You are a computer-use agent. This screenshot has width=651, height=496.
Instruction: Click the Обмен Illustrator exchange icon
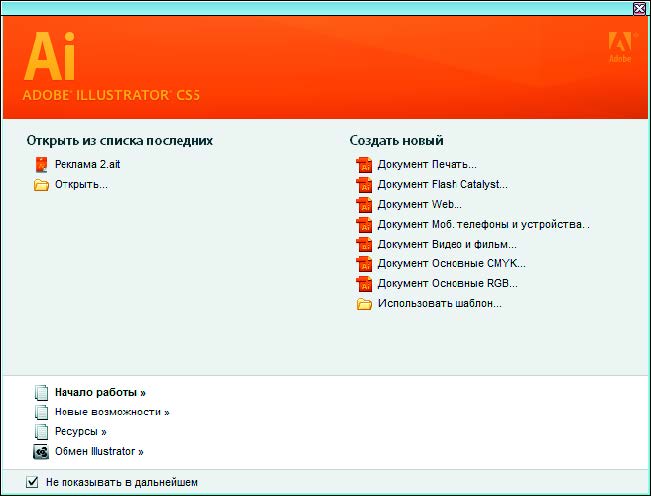tap(41, 452)
